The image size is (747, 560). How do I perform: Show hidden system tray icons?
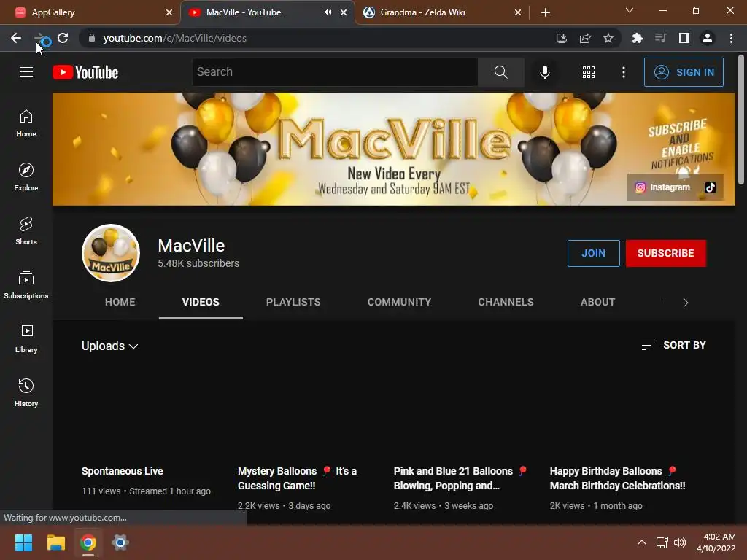pyautogui.click(x=642, y=542)
